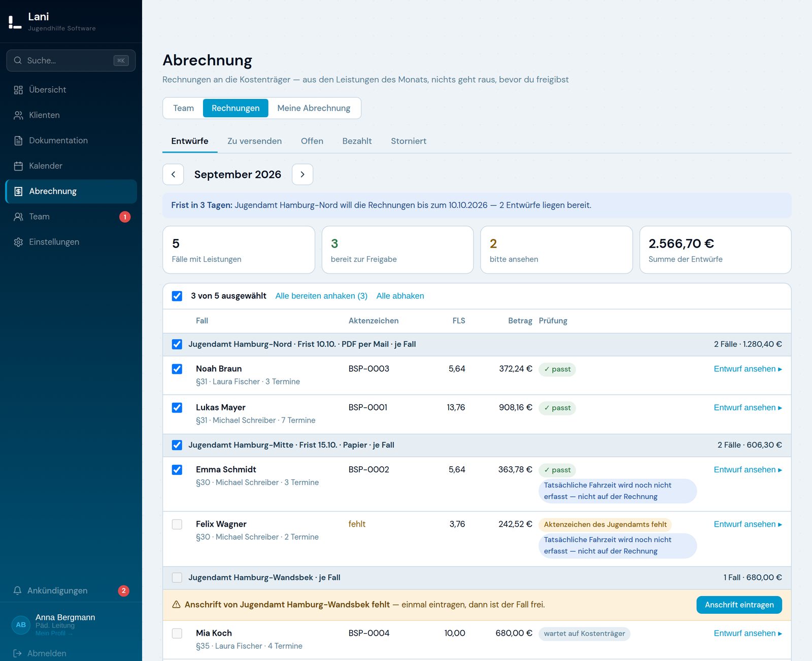Image resolution: width=812 pixels, height=661 pixels.
Task: Open the Zu versenden tab
Action: pyautogui.click(x=254, y=141)
